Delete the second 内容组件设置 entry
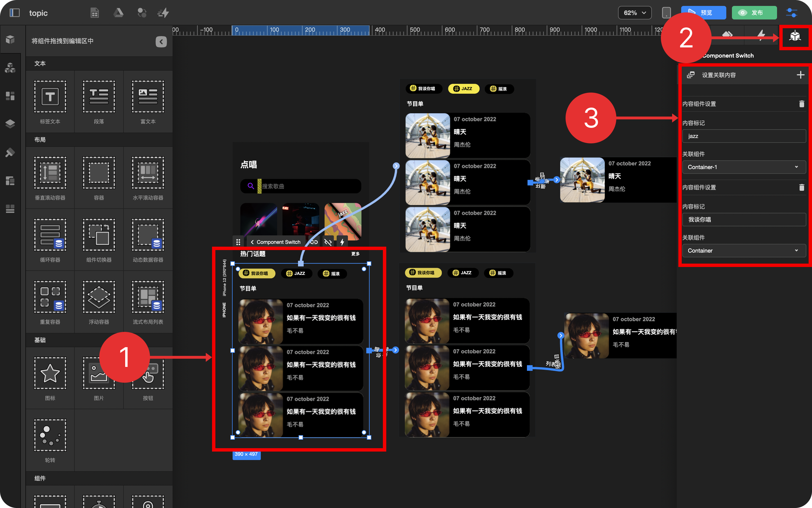The image size is (812, 508). click(802, 187)
